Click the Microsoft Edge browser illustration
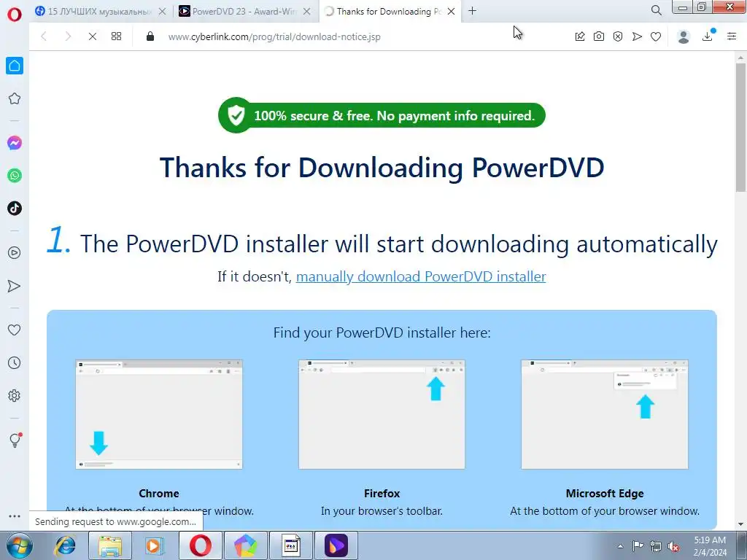 point(605,414)
